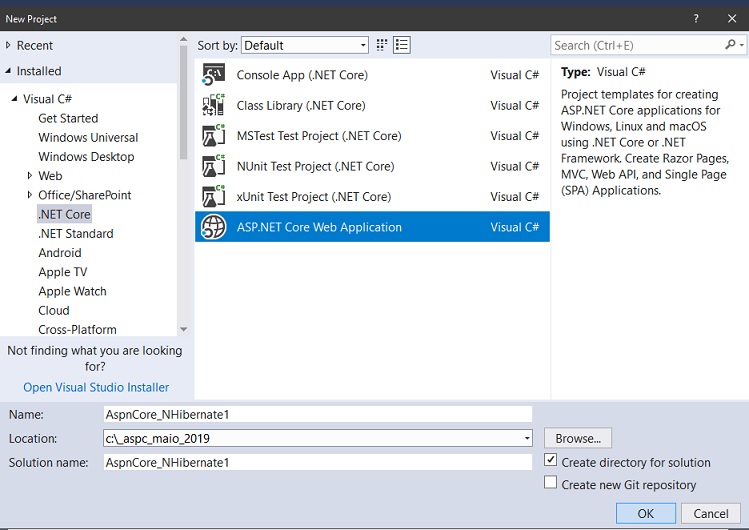Select MSTest Test Project (.NET Core) template
Screen dimensions: 749x530
click(x=372, y=136)
